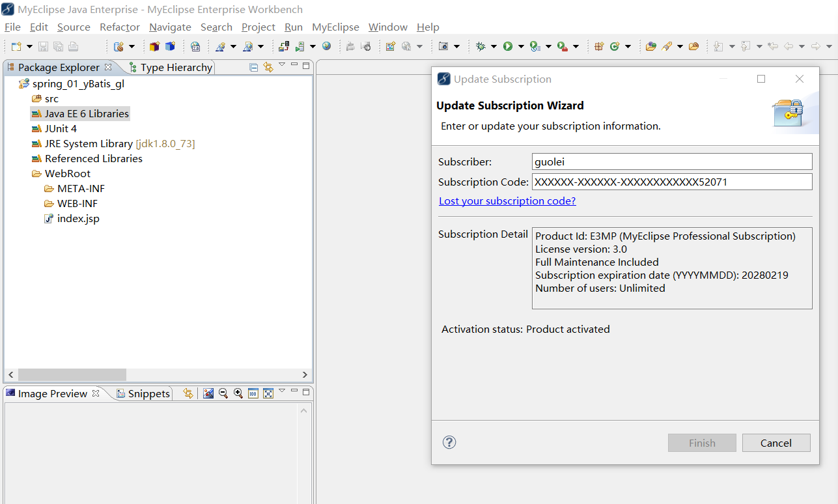Click the Open Type folder icon
838x504 pixels.
[650, 46]
